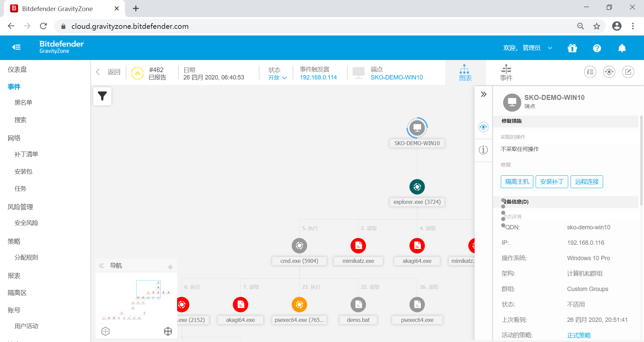644x342 pixels.
Task: Open the browser profile avatar icon
Action: 617,26
